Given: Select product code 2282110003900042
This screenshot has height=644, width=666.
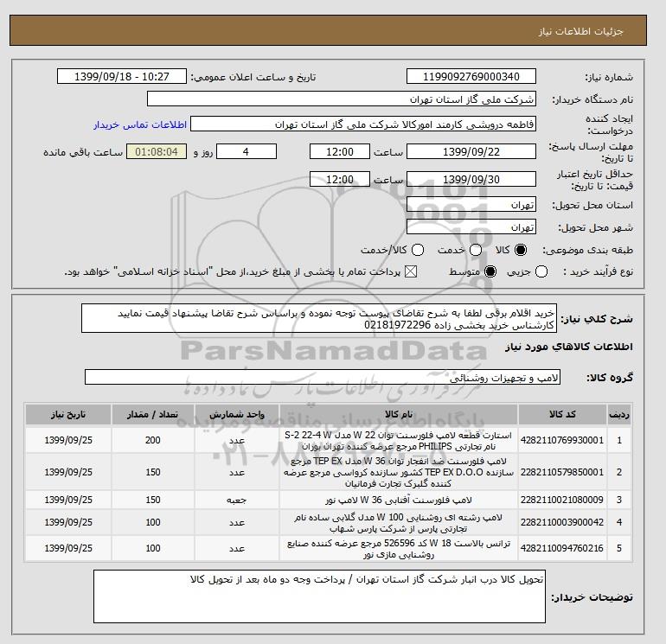Looking at the screenshot, I should point(562,522).
